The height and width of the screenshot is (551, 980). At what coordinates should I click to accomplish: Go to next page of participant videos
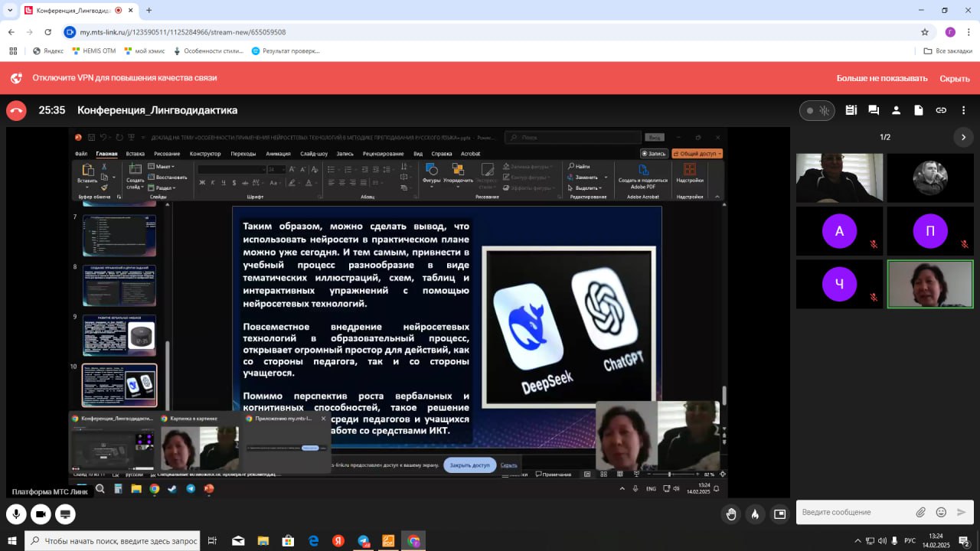tap(963, 137)
